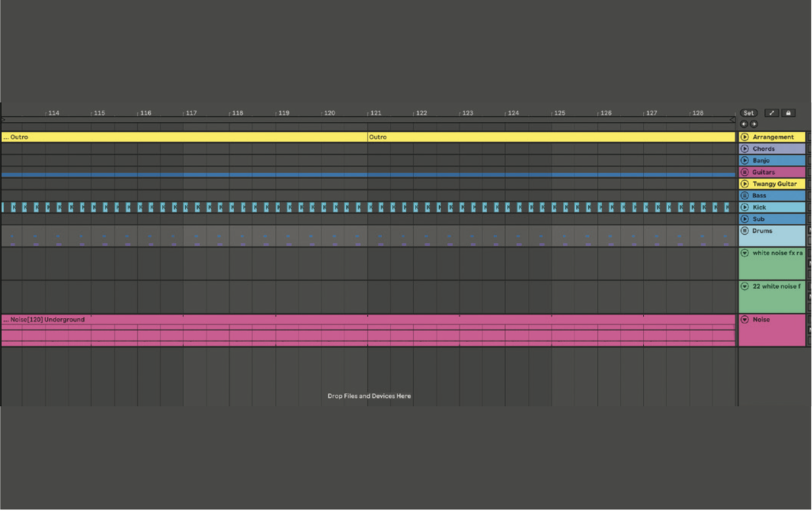Click the Twangy Guitar unfold icon
The height and width of the screenshot is (512, 812).
point(744,183)
